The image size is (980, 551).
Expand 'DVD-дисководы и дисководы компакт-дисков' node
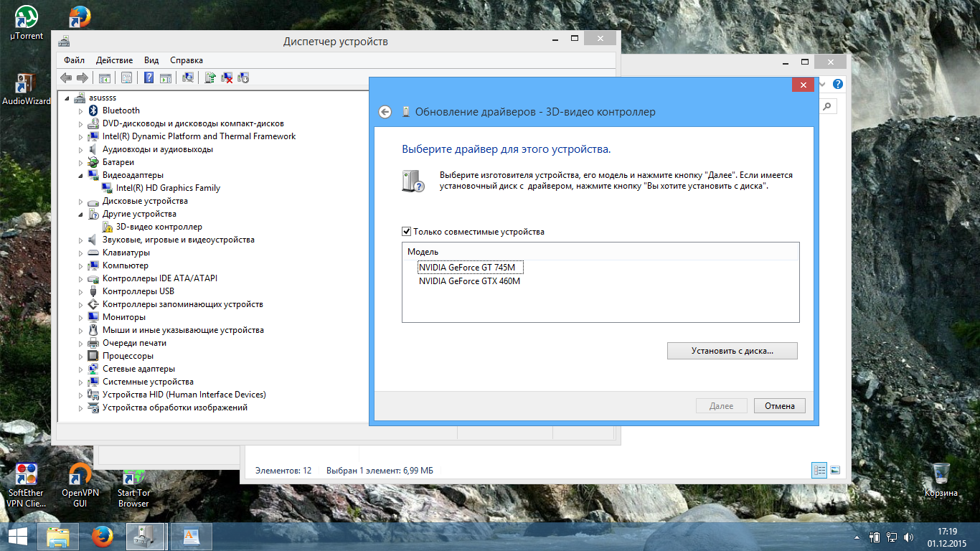tap(81, 123)
